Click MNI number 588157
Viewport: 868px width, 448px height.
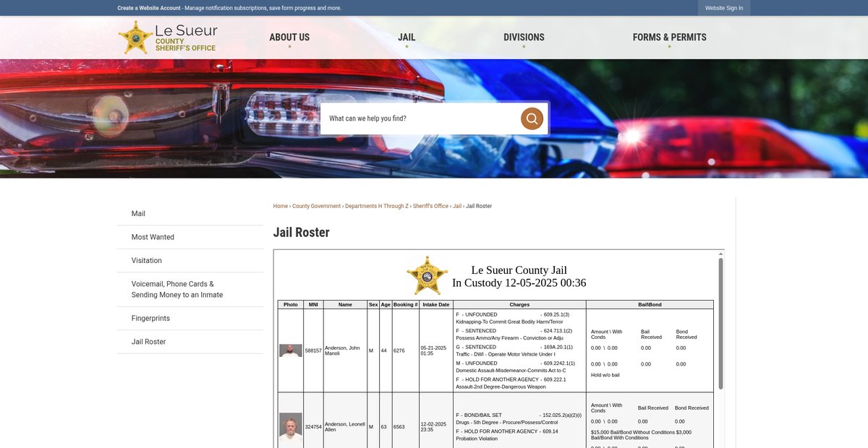[x=313, y=350]
